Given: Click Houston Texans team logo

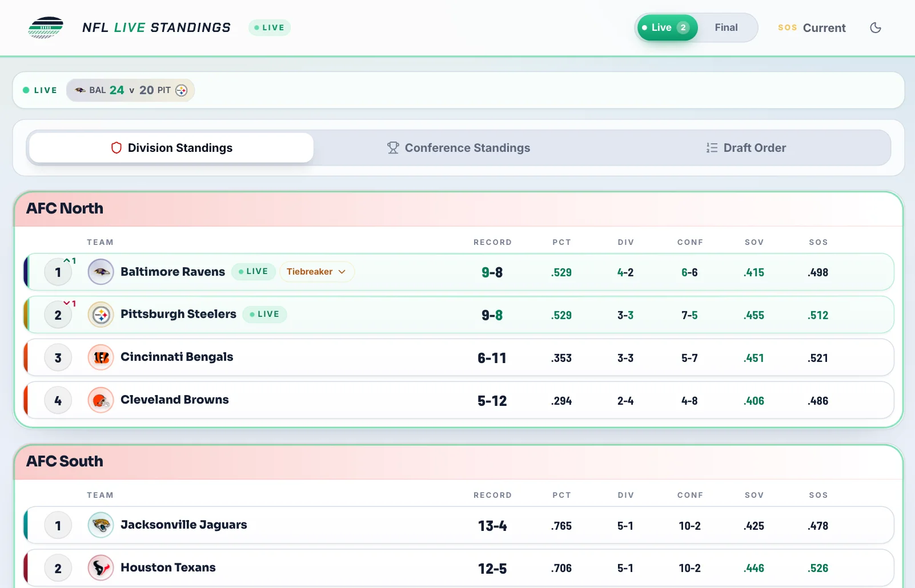Looking at the screenshot, I should pos(101,568).
